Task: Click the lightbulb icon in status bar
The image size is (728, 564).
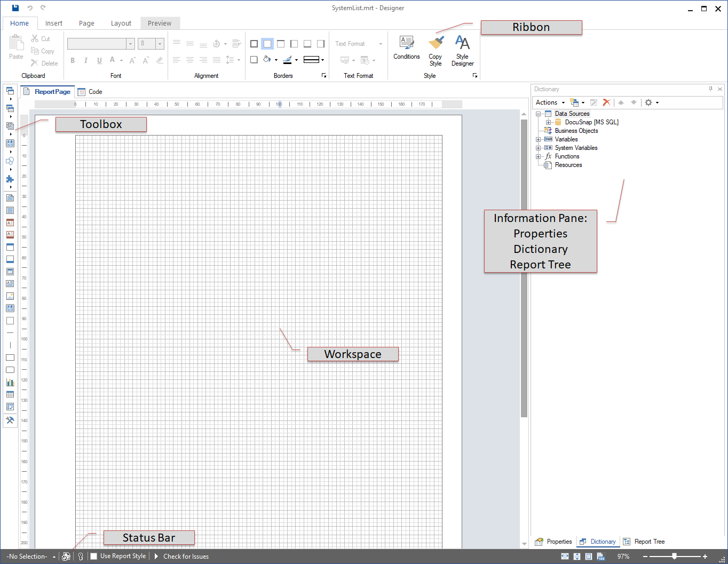Action: tap(81, 557)
